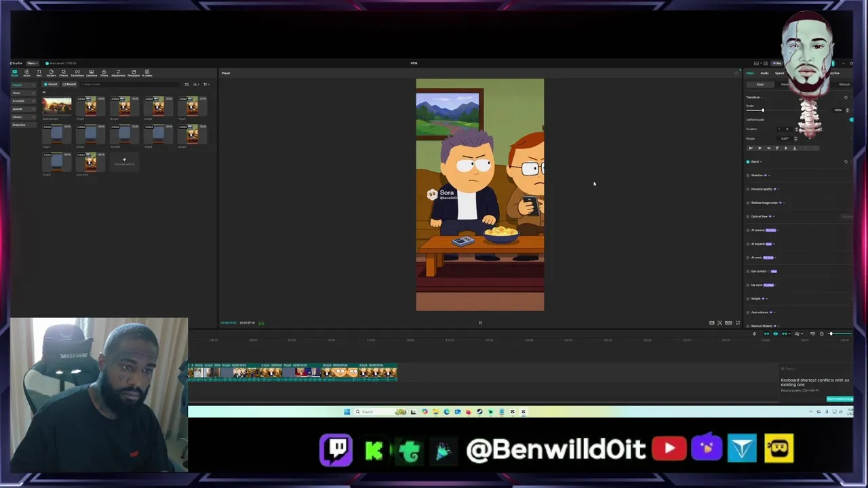The width and height of the screenshot is (868, 488).
Task: Align clip to the bottom edge
Action: coord(795,148)
